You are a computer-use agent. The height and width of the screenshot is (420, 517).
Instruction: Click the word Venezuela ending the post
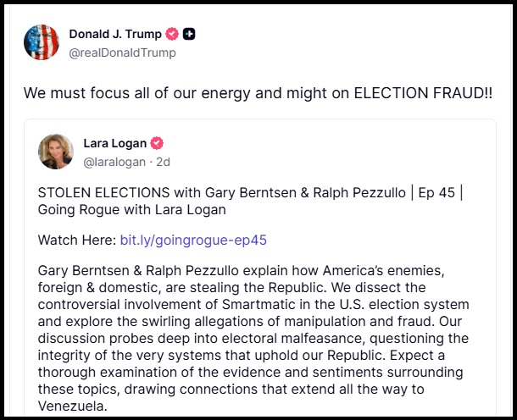click(74, 406)
